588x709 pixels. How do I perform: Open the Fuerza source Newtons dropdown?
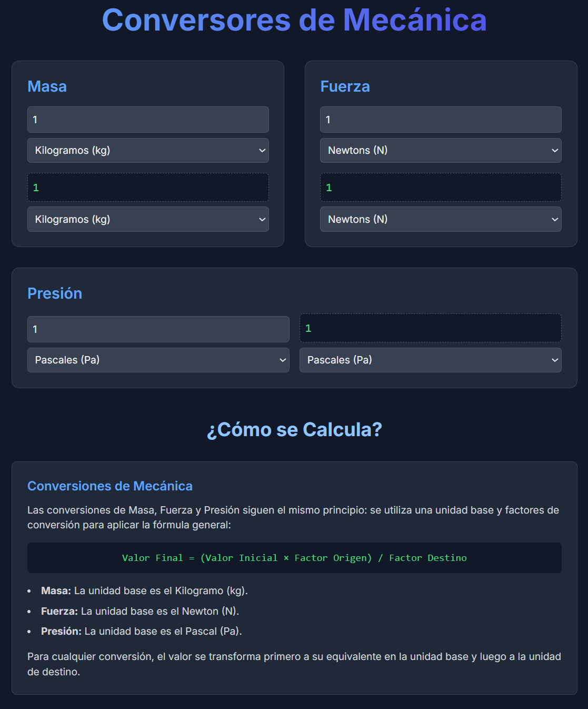coord(441,151)
